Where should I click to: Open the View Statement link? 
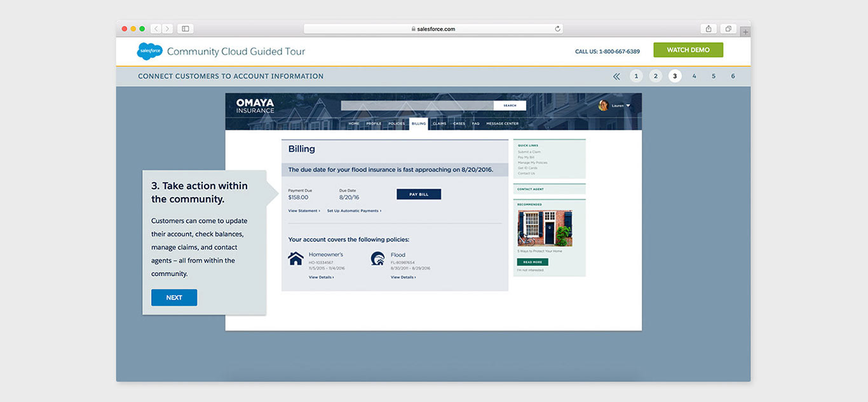pyautogui.click(x=304, y=211)
